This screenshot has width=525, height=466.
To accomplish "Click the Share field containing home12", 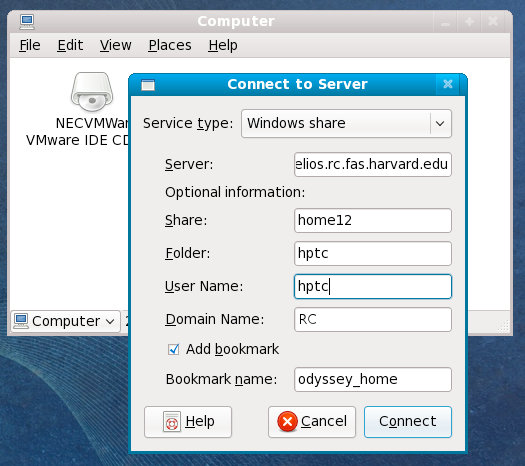I will pos(373,220).
